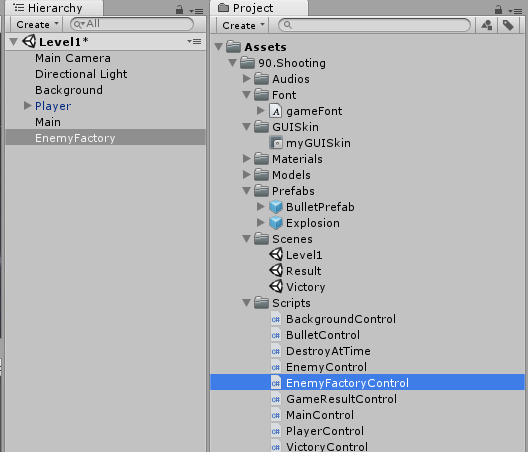Click the myGUISkin asset icon
This screenshot has width=528, height=452.
pyautogui.click(x=276, y=143)
